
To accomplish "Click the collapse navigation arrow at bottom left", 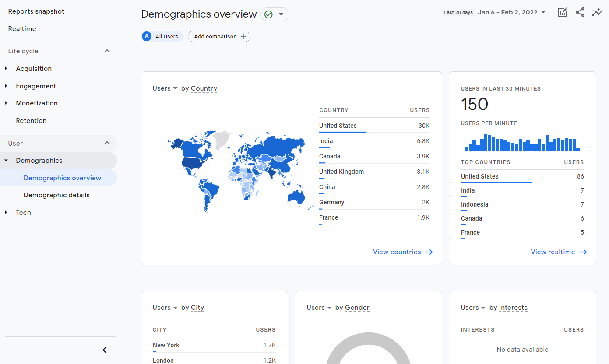I will pyautogui.click(x=104, y=350).
